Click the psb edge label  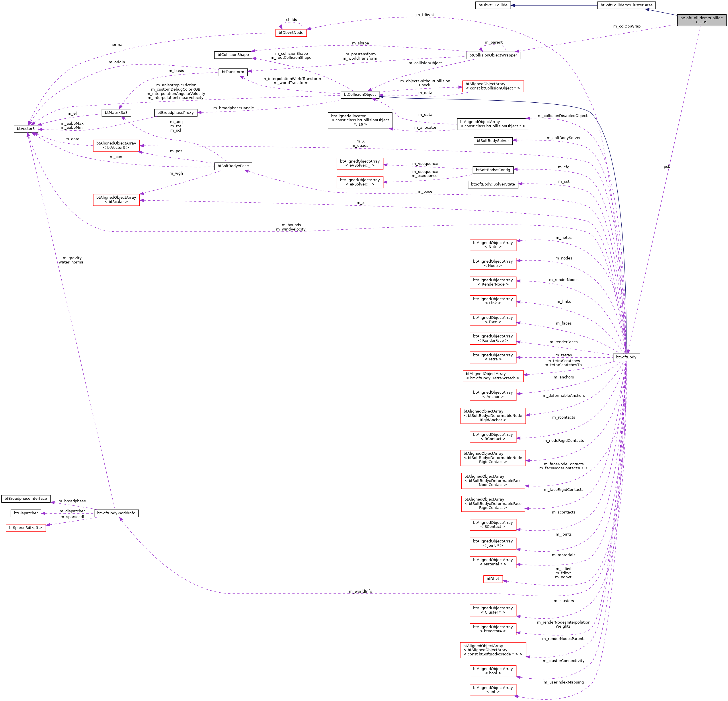(667, 166)
